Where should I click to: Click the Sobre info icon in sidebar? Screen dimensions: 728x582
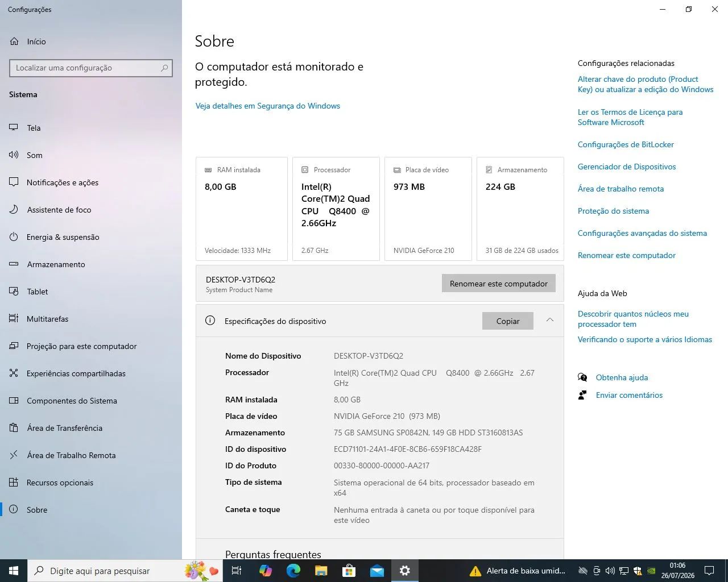(x=14, y=510)
